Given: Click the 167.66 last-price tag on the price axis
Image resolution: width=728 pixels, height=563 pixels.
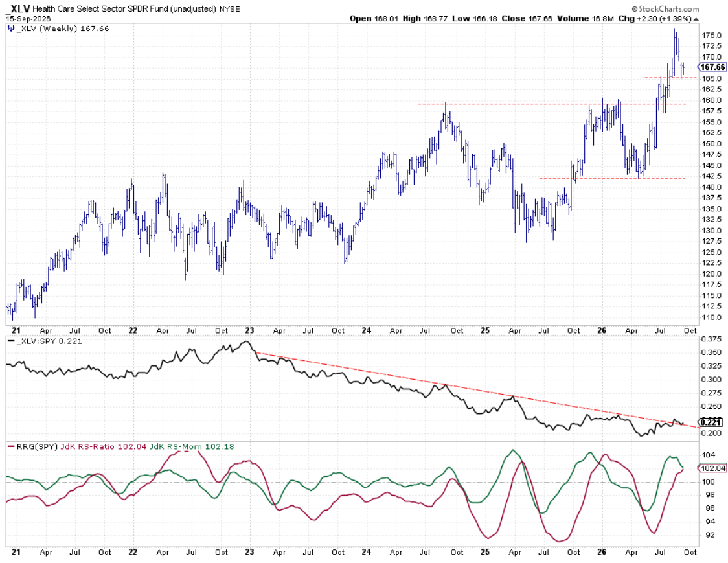Looking at the screenshot, I should (712, 67).
